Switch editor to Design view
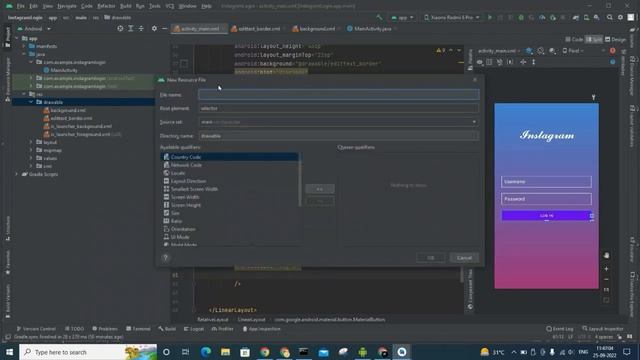The width and height of the screenshot is (640, 360). 615,40
